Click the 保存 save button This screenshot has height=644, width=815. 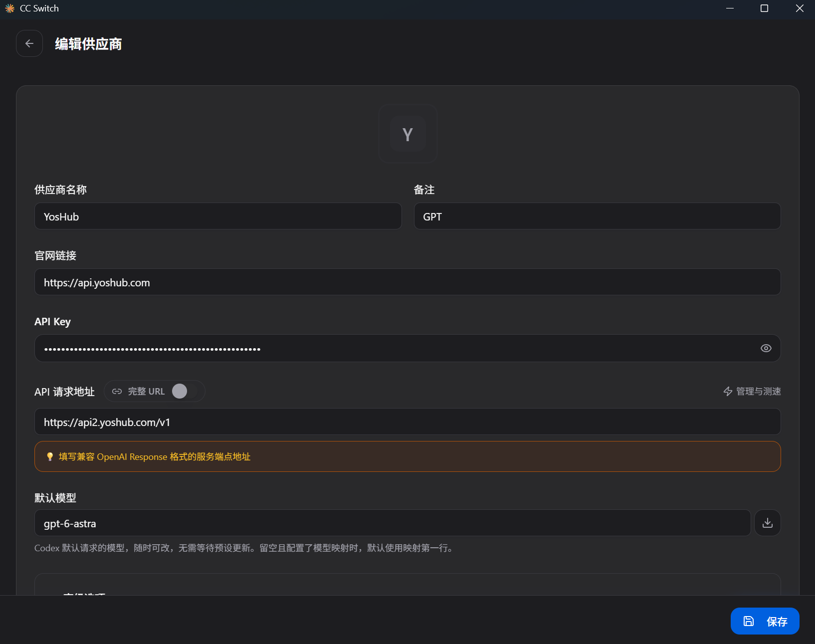click(765, 621)
